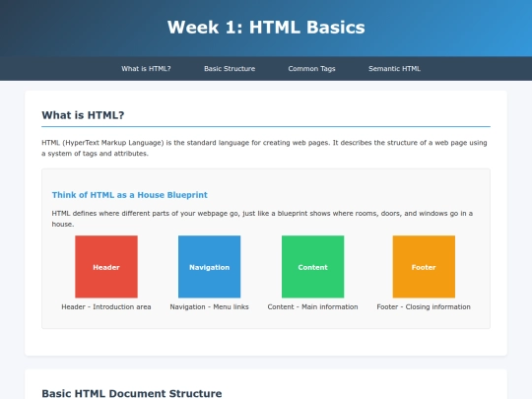Click the Week 1: HTML Basics title
Viewport: 532px width, 399px height.
pos(266,28)
